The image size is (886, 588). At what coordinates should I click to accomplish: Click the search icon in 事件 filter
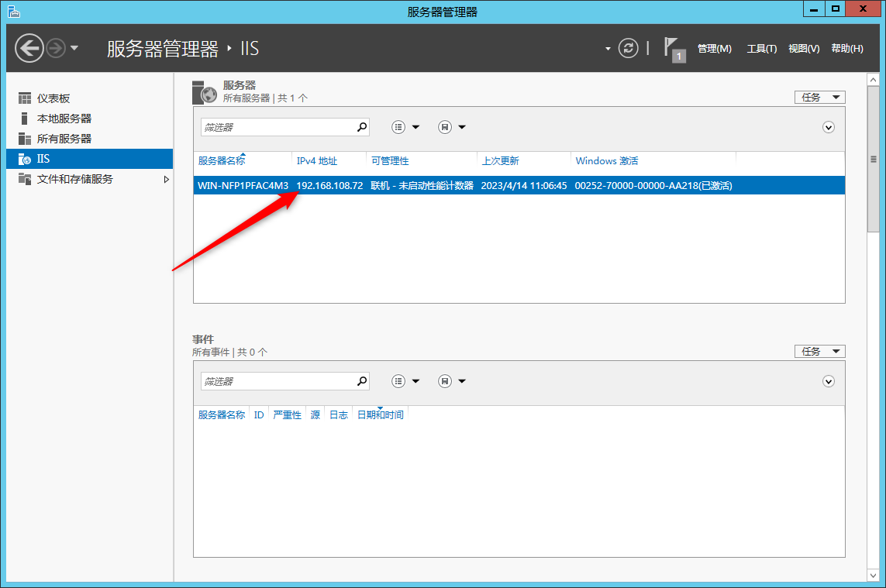point(362,381)
